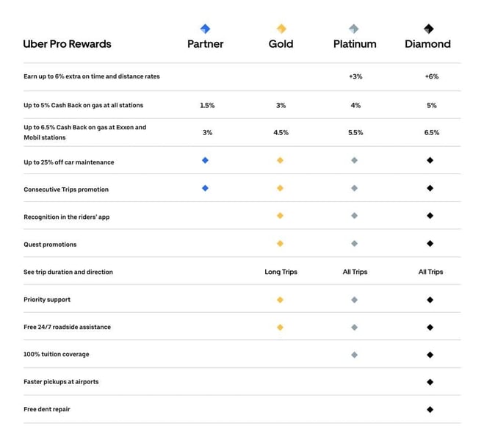Select Platinum diamond in 100% tuition coverage row
This screenshot has width=484, height=448.
point(354,355)
